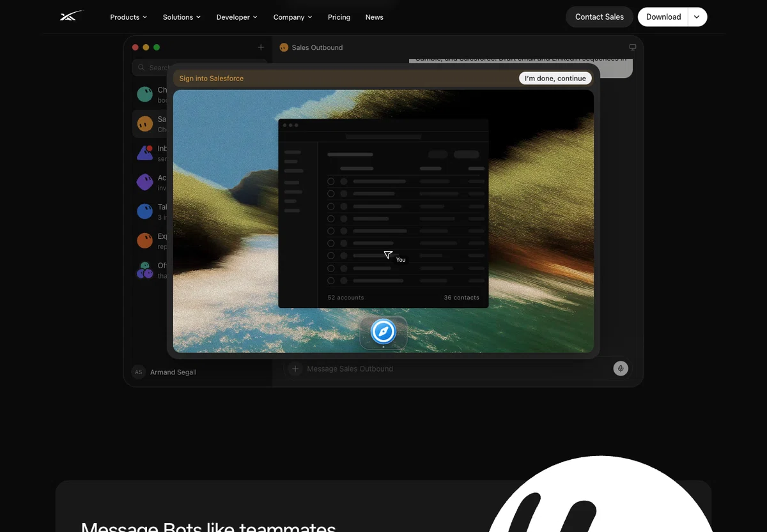Click the Contact Sales button
The width and height of the screenshot is (767, 532).
pyautogui.click(x=599, y=17)
